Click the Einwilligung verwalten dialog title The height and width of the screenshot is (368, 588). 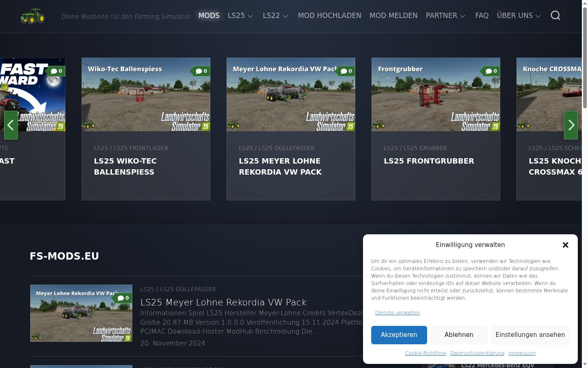click(x=470, y=245)
